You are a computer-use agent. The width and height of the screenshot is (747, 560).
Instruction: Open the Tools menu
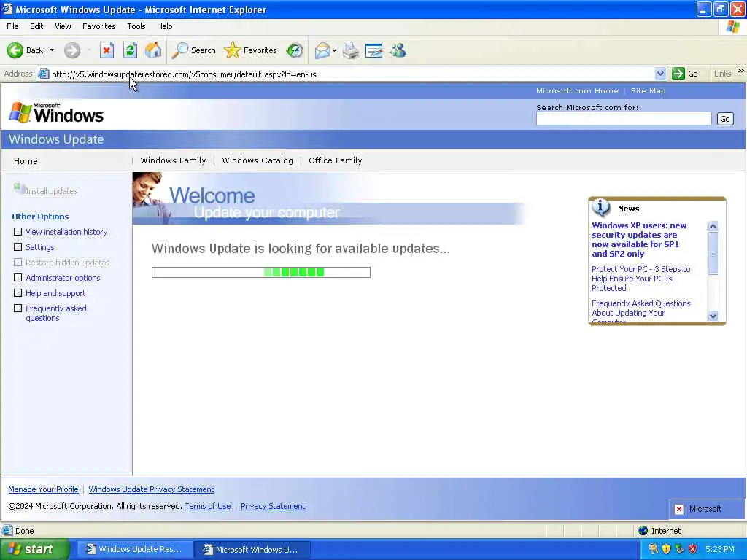(x=136, y=26)
